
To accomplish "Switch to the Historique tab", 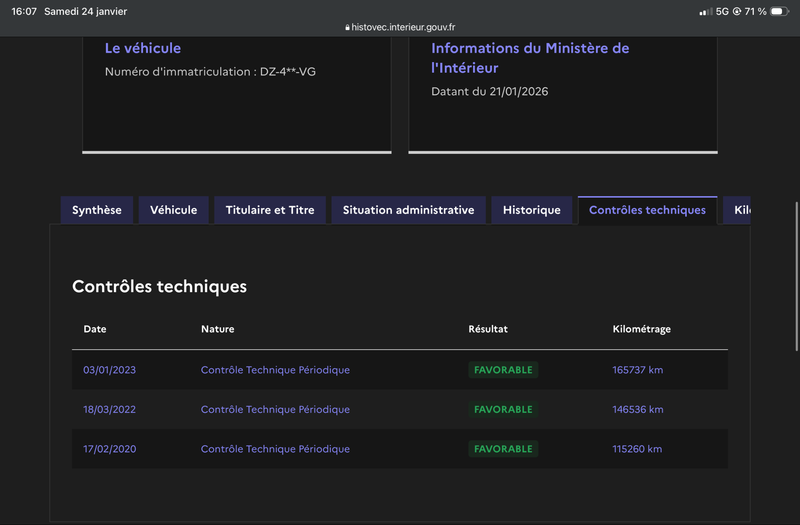I will point(532,210).
